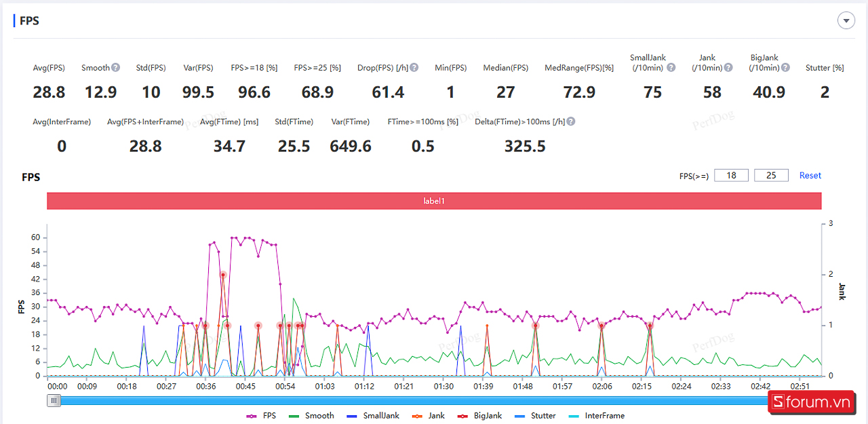Click the Delta(FTime)>100ms help icon
This screenshot has width=868, height=424.
[x=571, y=121]
